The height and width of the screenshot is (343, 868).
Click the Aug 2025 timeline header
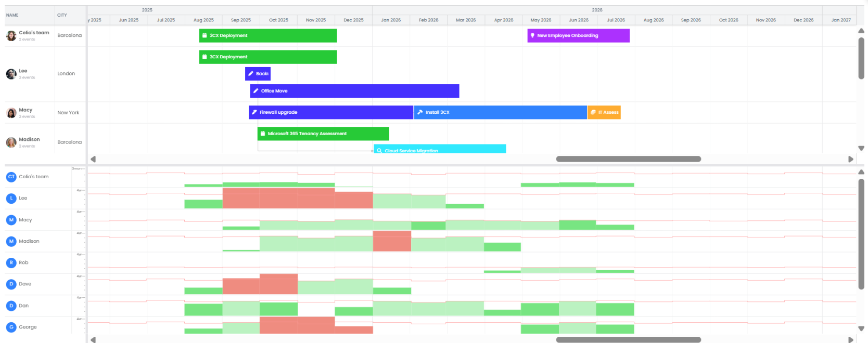pyautogui.click(x=203, y=20)
